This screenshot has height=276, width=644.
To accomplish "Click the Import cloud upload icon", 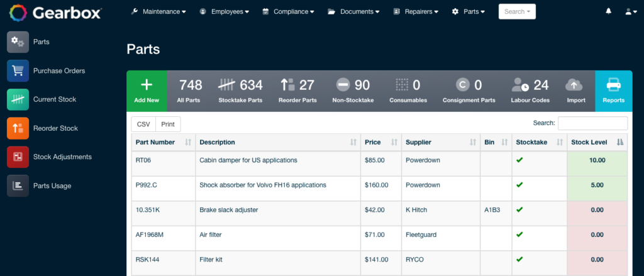I will point(575,85).
